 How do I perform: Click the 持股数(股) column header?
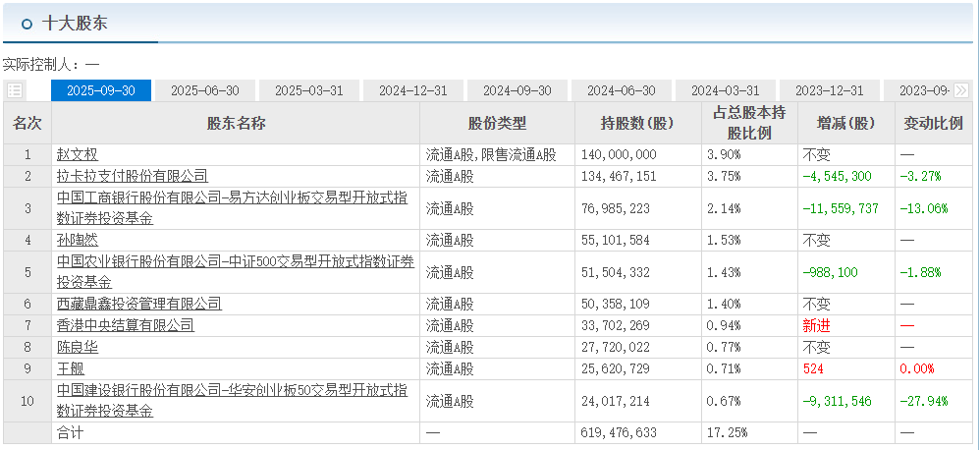pyautogui.click(x=638, y=124)
